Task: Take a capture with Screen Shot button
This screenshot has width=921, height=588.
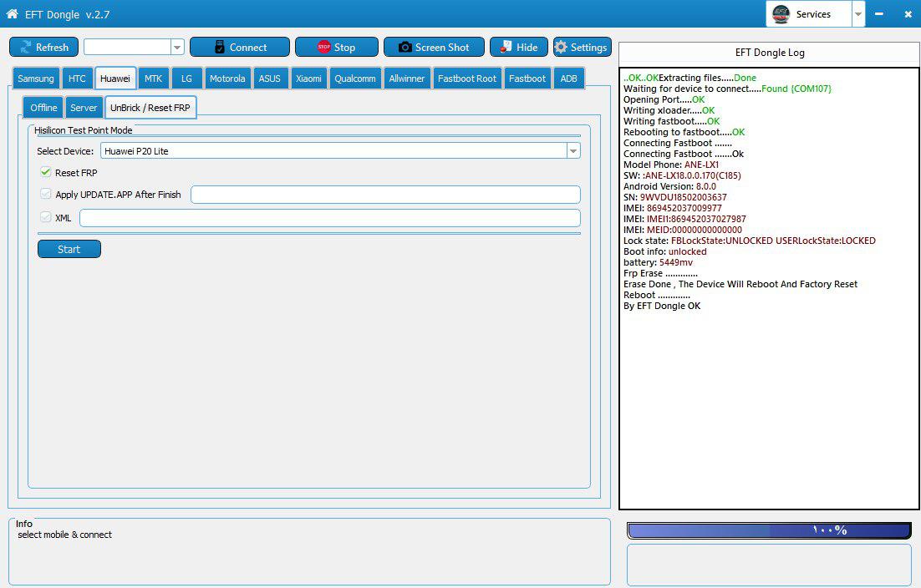Action: [434, 47]
